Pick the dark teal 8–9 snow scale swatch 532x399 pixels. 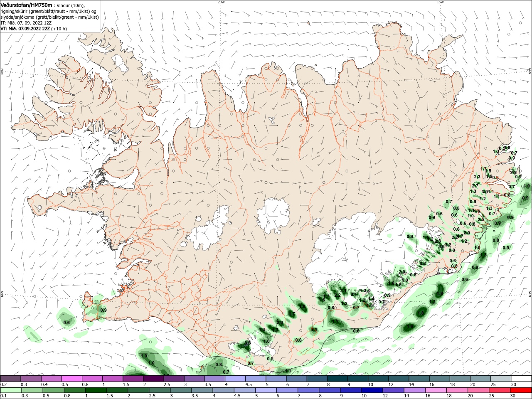(x=337, y=379)
